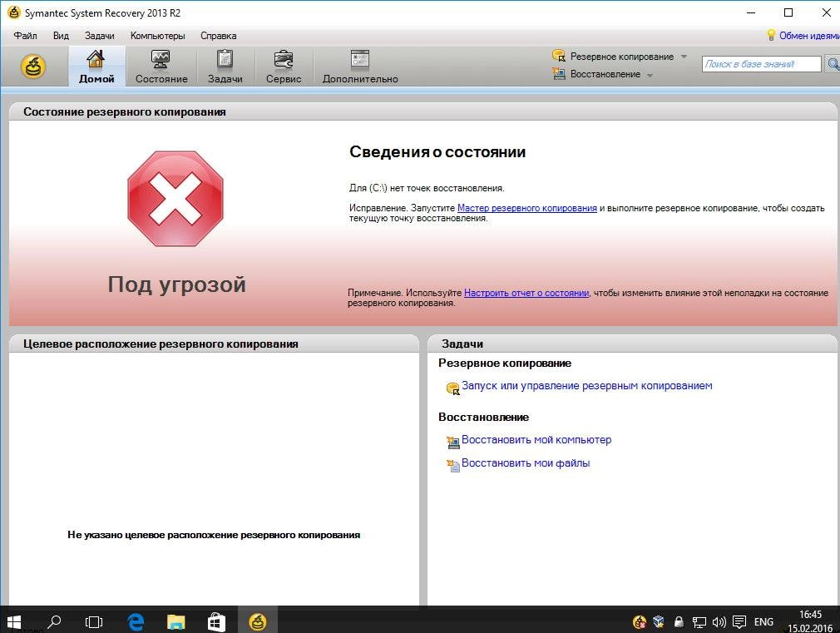Click the Symantec tray icon with red mark

639,621
